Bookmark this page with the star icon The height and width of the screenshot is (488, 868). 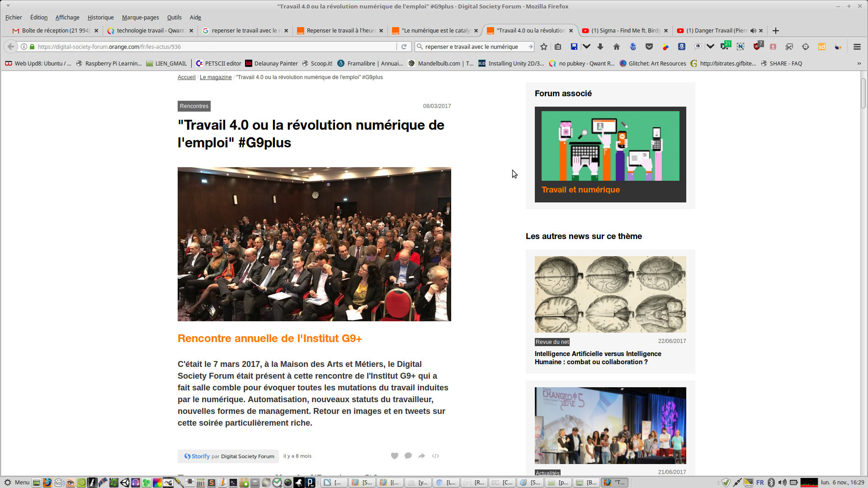pos(544,47)
